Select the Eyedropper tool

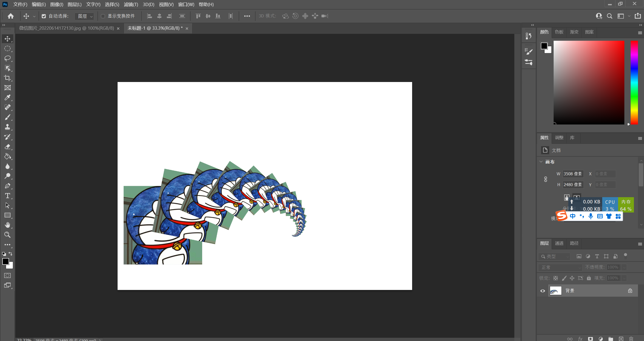[x=7, y=98]
